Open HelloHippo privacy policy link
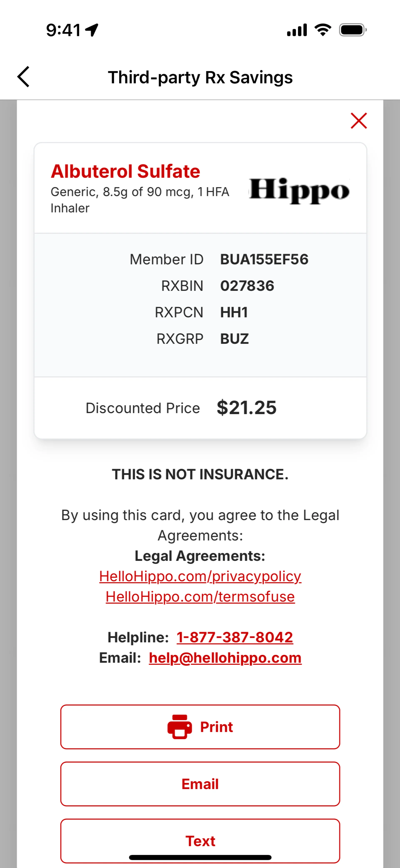400x868 pixels. pyautogui.click(x=200, y=576)
